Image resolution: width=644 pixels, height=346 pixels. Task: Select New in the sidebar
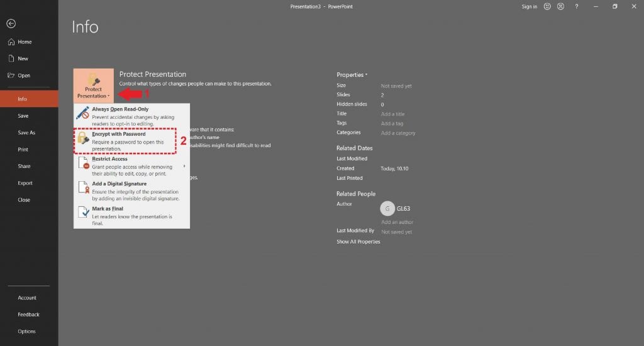pyautogui.click(x=29, y=59)
